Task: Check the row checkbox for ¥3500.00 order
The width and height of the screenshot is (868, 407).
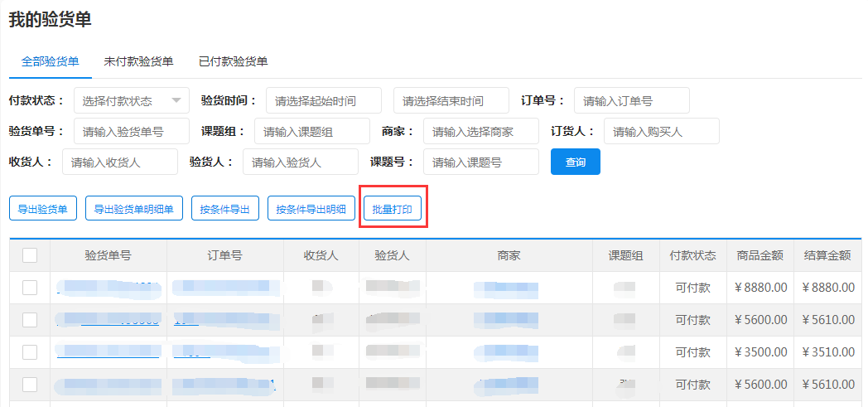Action: point(30,352)
